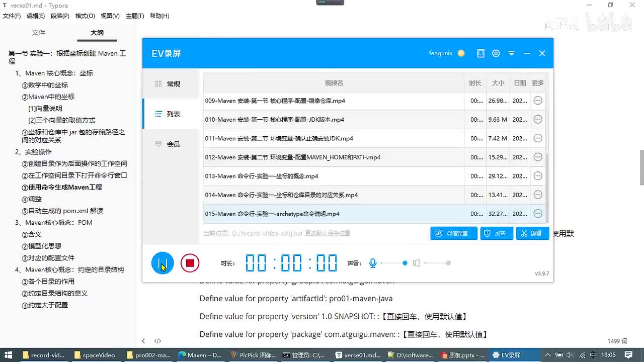The width and height of the screenshot is (644, 362).
Task: Sort the list by 时长 column header
Action: click(x=475, y=83)
